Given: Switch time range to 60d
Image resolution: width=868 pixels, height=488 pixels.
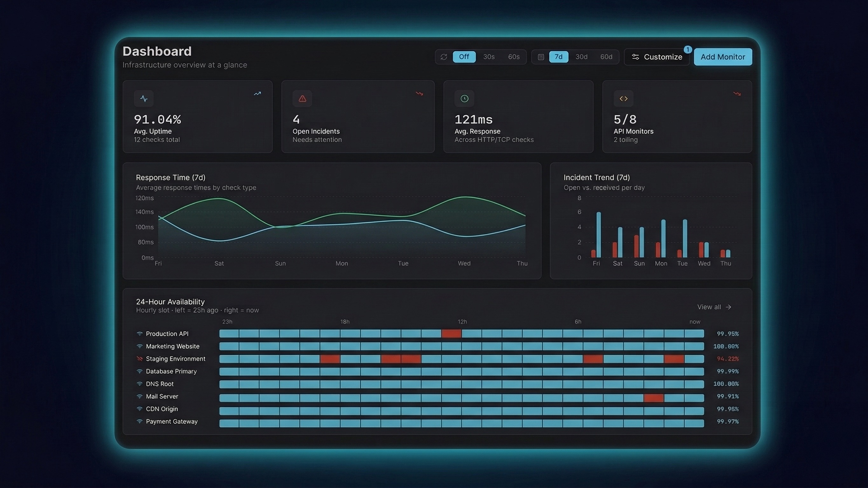Looking at the screenshot, I should [606, 57].
